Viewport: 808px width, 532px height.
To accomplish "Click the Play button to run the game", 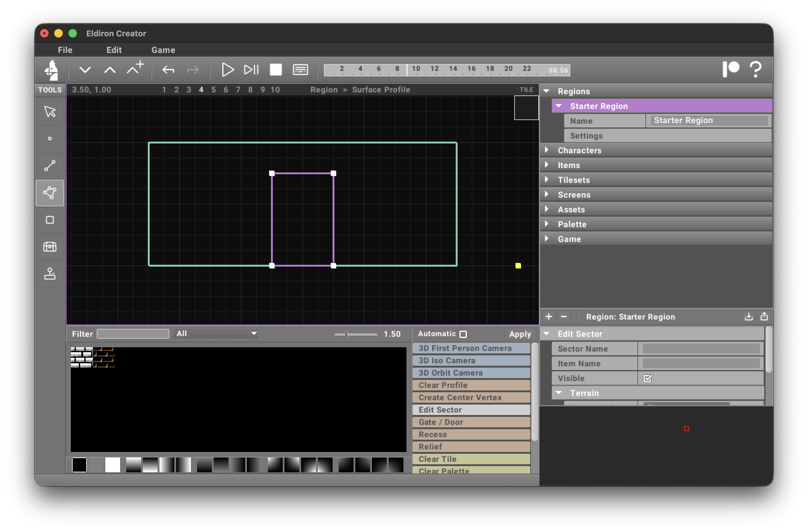I will 228,70.
